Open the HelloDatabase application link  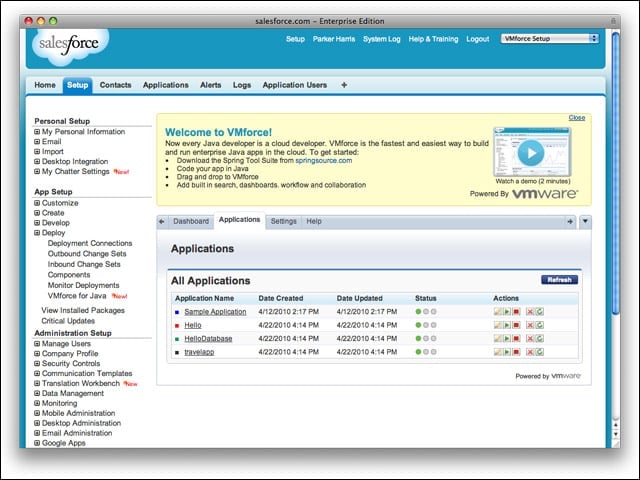(x=208, y=338)
